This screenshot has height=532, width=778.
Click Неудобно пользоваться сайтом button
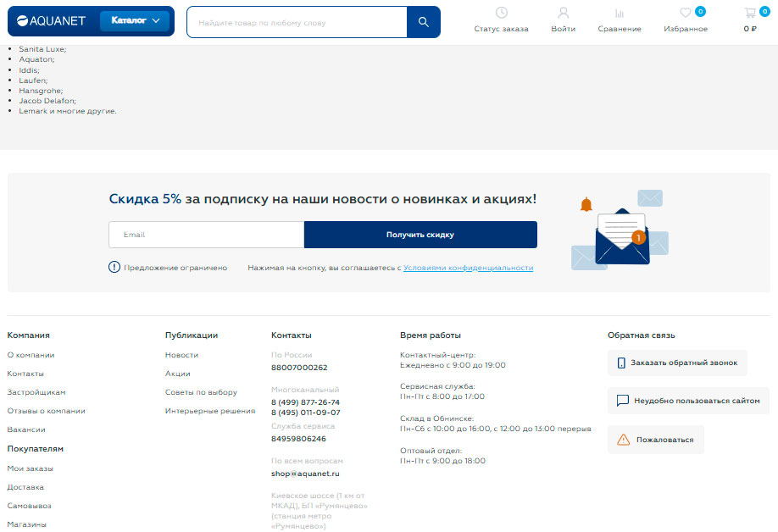(x=688, y=401)
